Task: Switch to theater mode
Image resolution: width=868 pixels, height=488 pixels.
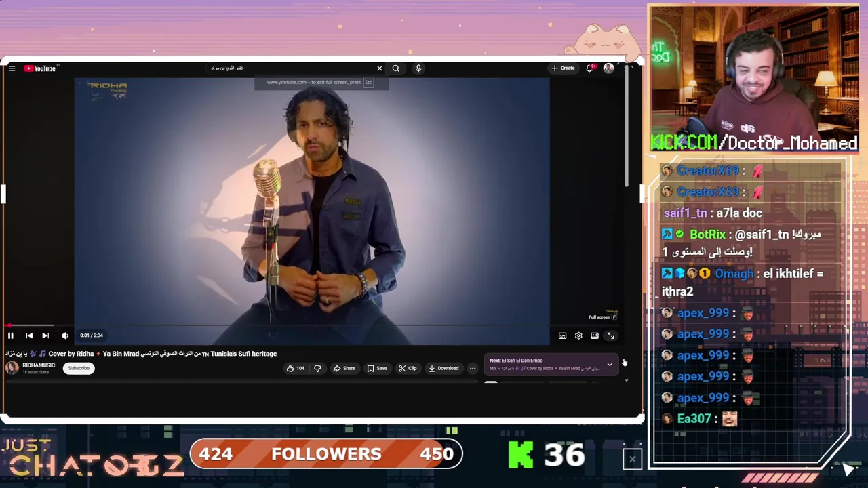Action: 595,335
